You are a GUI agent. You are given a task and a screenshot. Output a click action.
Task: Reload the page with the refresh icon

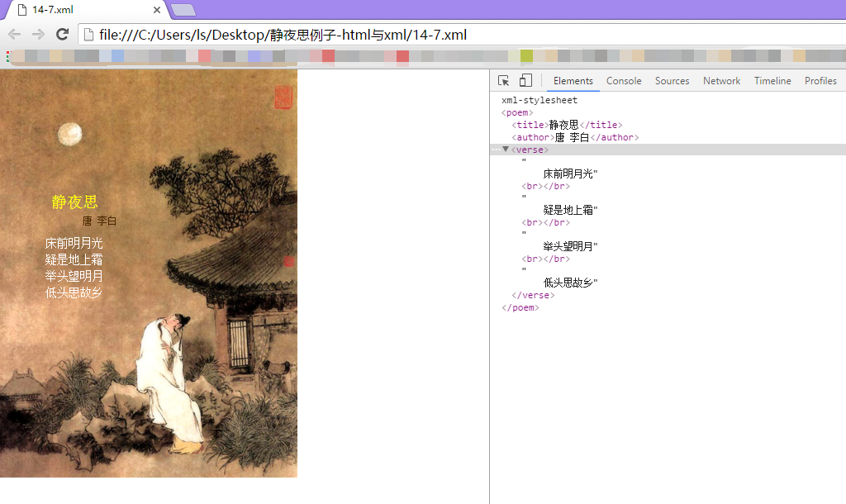[63, 35]
